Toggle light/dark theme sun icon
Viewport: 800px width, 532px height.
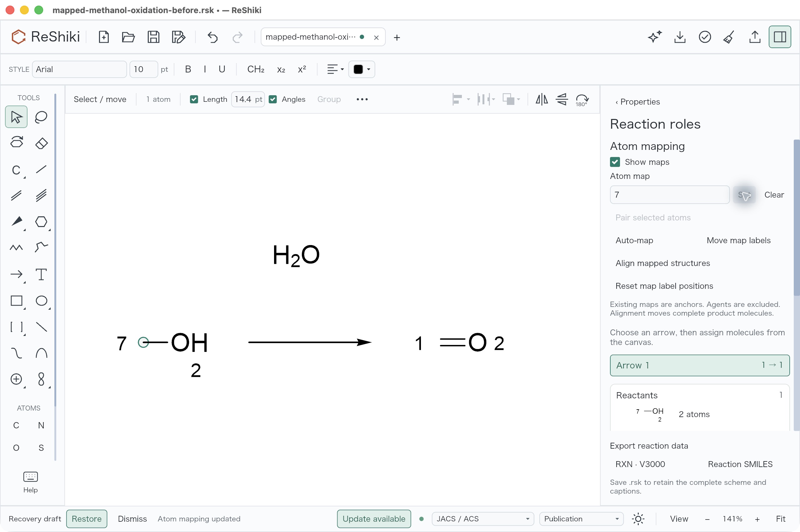[638, 519]
